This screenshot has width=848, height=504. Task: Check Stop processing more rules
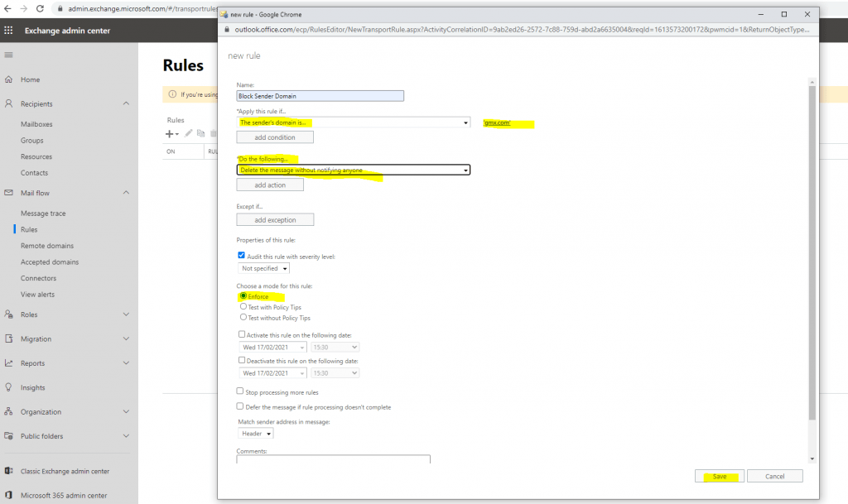pos(240,391)
